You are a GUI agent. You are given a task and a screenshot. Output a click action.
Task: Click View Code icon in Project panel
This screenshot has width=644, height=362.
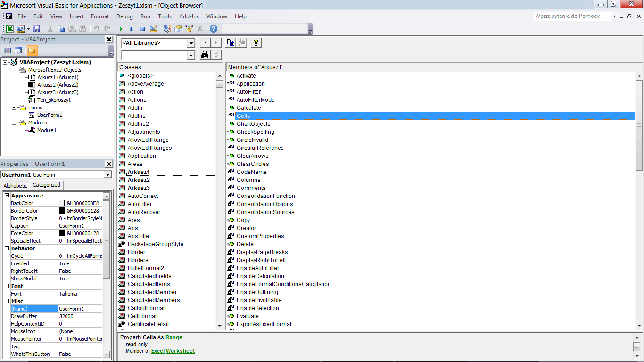point(8,50)
